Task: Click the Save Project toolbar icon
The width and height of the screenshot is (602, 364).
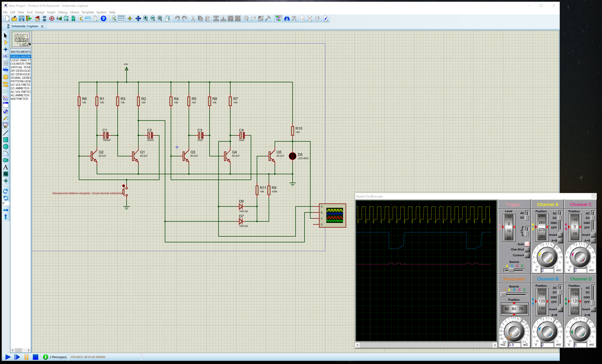Action: pos(22,19)
